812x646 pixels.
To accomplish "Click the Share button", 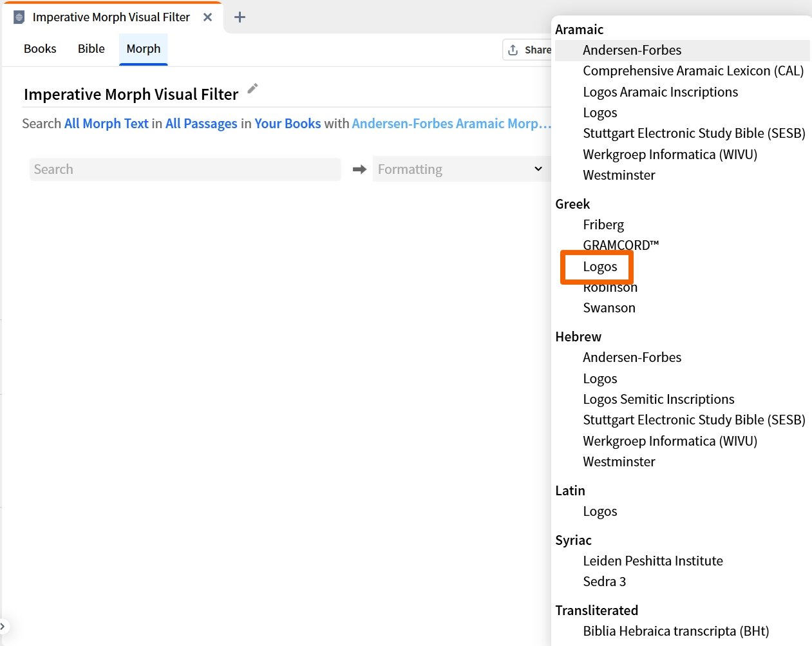I will [528, 50].
